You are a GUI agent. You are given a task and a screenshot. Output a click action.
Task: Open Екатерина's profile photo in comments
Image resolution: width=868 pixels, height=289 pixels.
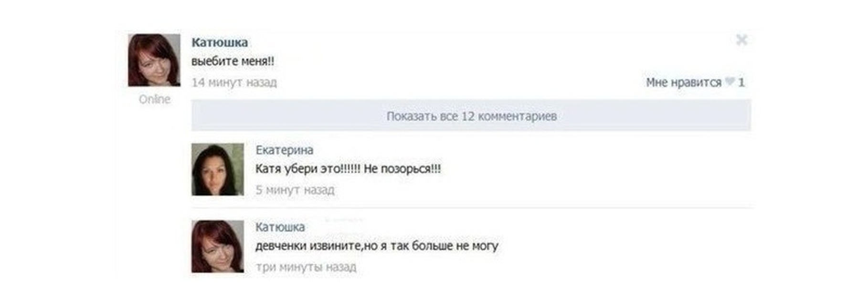click(218, 169)
